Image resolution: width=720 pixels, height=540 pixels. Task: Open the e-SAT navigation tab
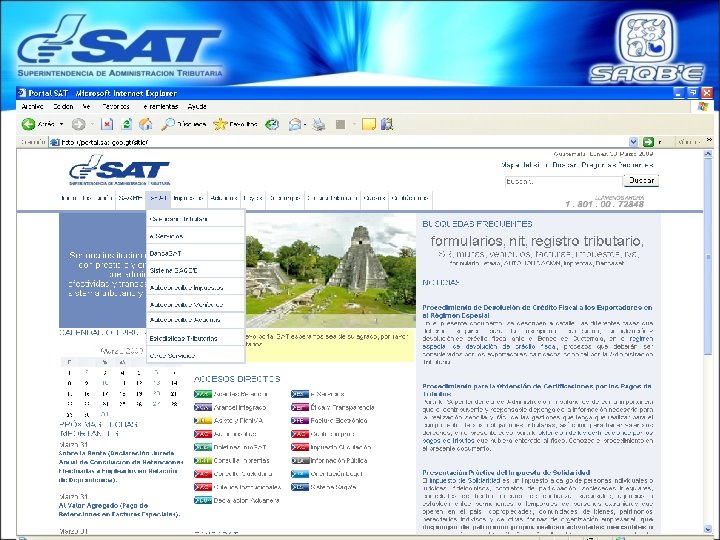pyautogui.click(x=158, y=198)
